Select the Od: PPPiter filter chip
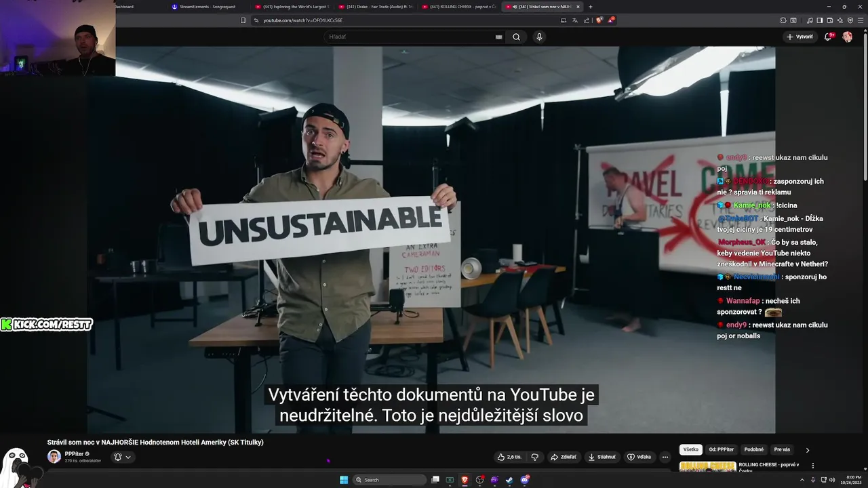The height and width of the screenshot is (488, 868). tap(722, 449)
